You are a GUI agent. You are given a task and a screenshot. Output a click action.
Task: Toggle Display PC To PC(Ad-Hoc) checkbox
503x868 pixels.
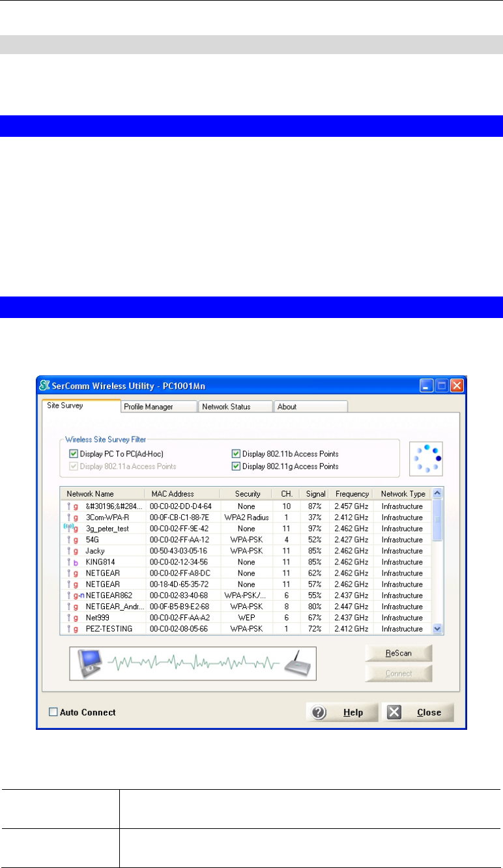click(73, 454)
